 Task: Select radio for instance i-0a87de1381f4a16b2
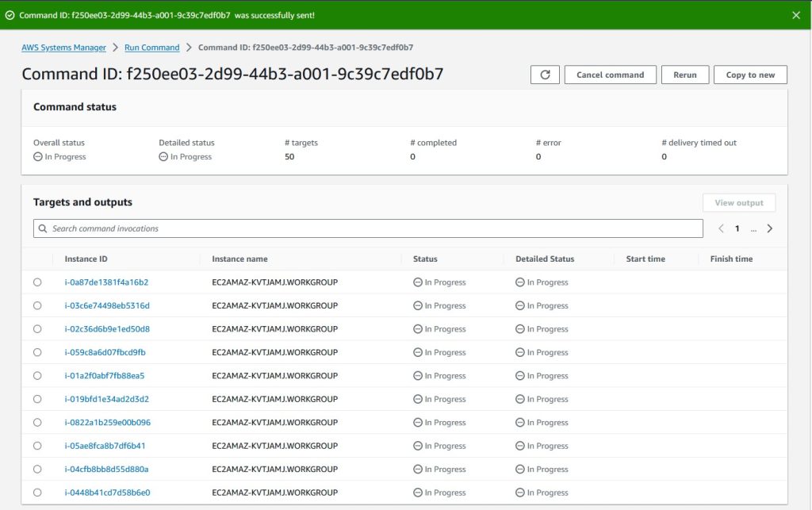click(x=37, y=282)
